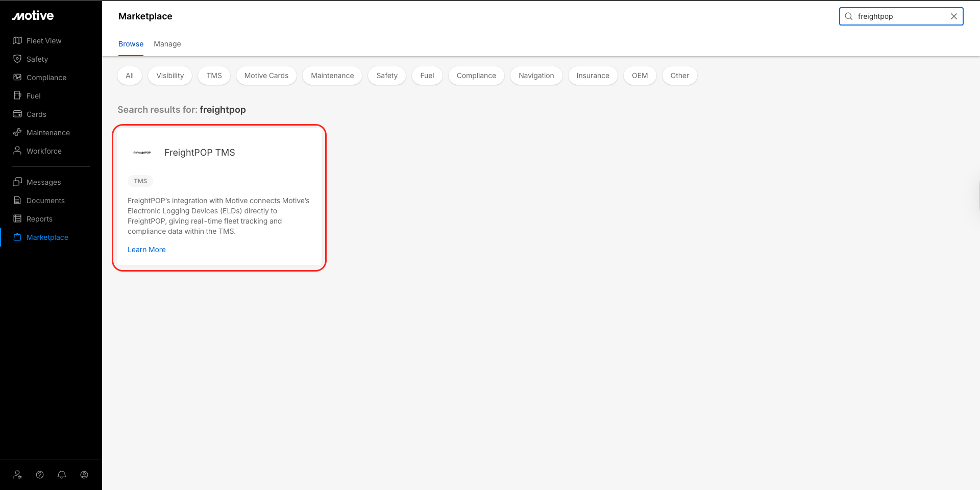Open the help question mark icon
Screen dimensions: 980x490
tap(40, 475)
